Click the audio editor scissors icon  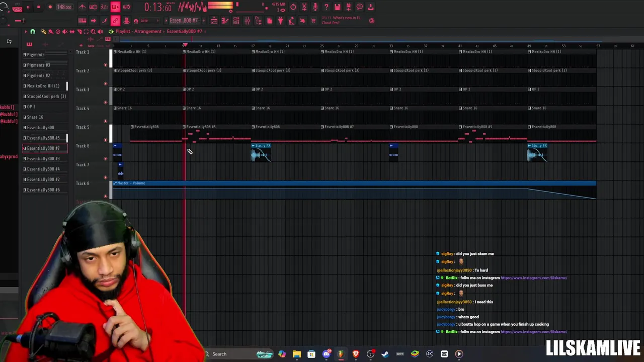click(304, 7)
